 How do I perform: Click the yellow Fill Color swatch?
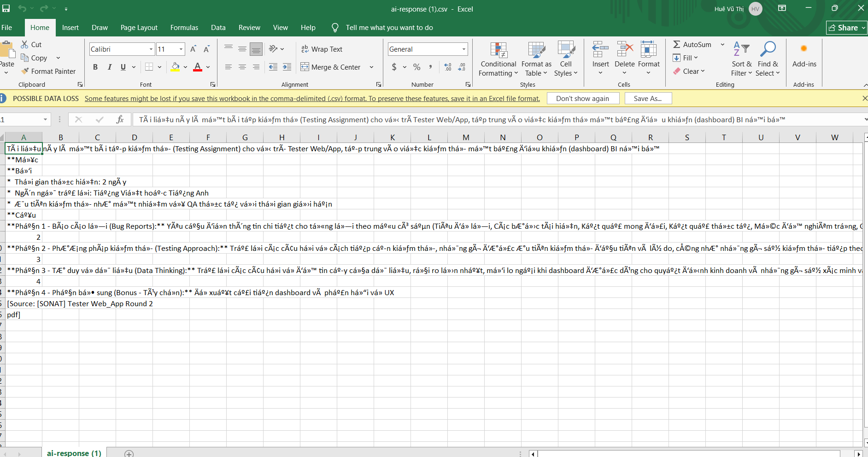(x=175, y=67)
